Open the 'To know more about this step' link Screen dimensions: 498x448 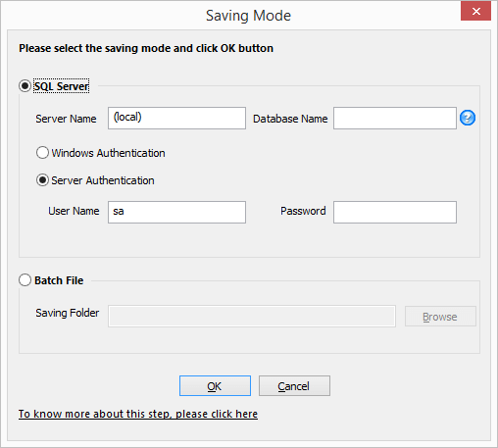(138, 414)
